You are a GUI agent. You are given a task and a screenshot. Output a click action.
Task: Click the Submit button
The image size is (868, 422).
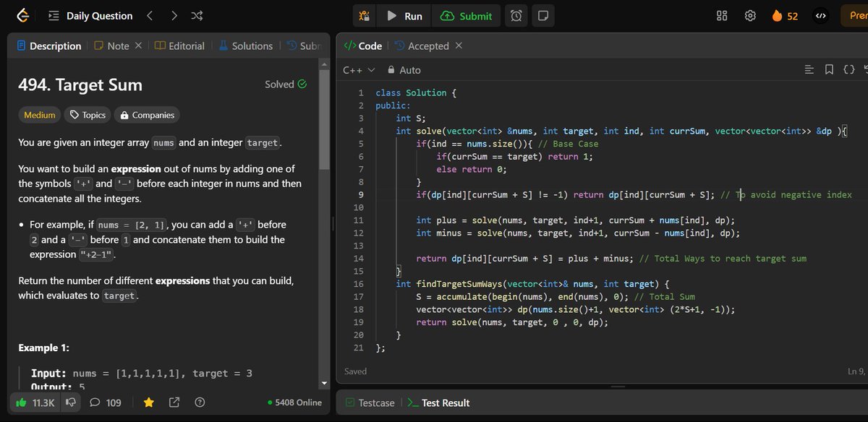[467, 15]
